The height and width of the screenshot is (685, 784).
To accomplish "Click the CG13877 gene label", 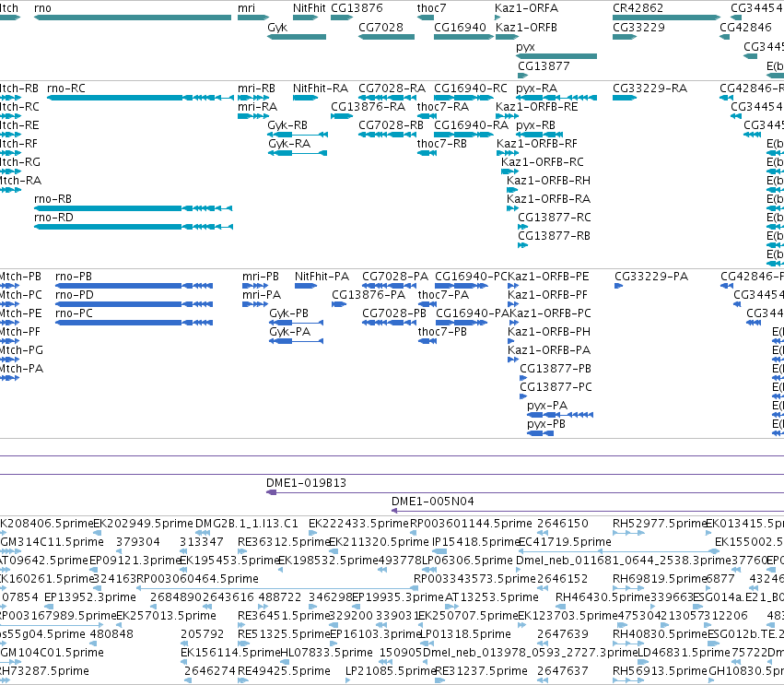I will point(544,66).
